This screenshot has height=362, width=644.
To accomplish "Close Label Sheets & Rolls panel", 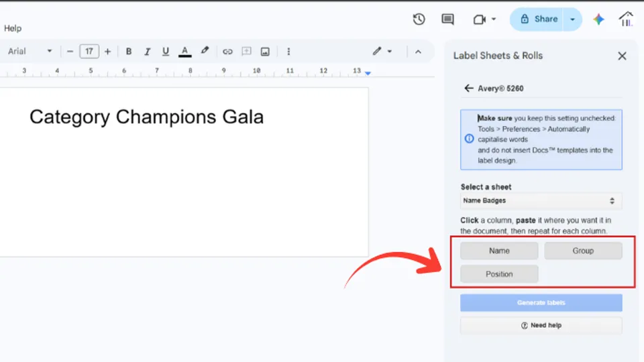I will coord(623,56).
